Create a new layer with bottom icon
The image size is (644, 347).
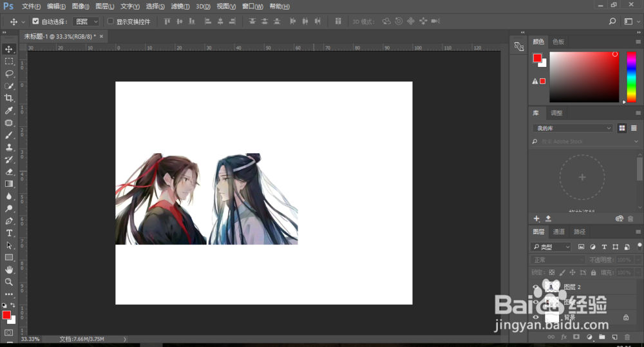[614, 337]
